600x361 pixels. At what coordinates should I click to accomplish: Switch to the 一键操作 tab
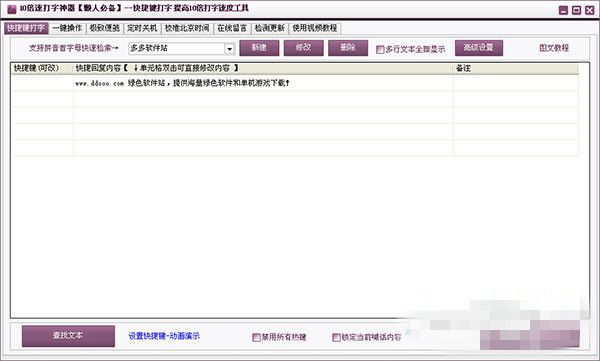click(67, 28)
